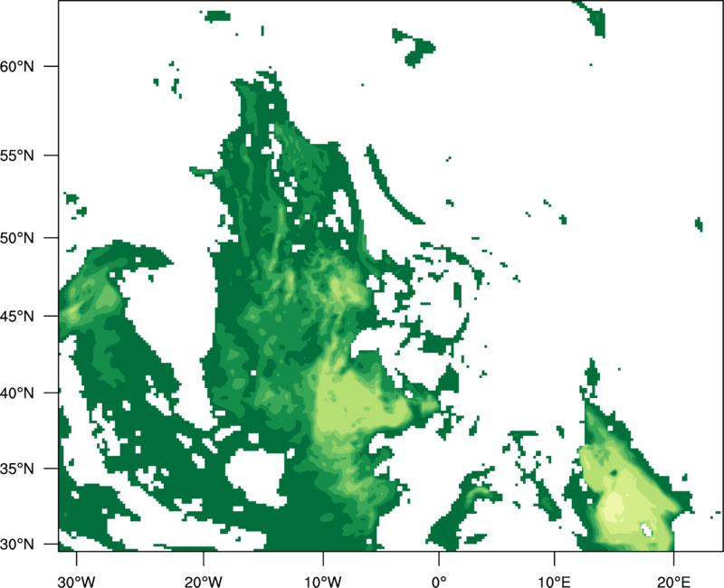Click the 10°W longitude label

click(323, 582)
